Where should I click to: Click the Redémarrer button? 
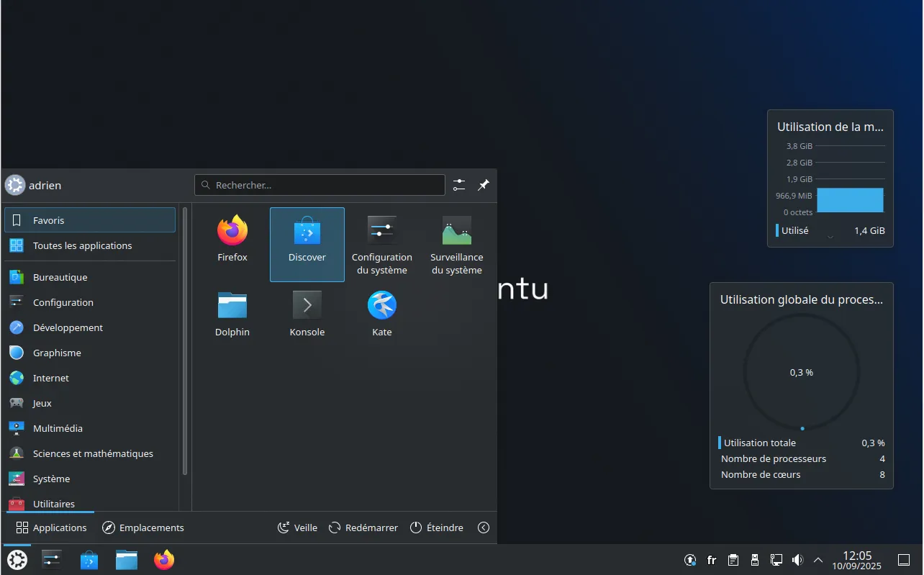point(363,528)
